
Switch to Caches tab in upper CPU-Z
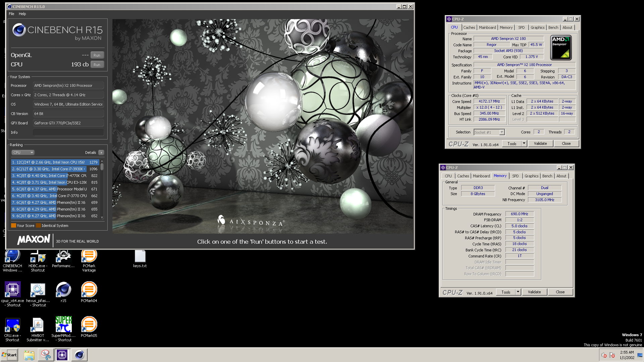click(469, 27)
